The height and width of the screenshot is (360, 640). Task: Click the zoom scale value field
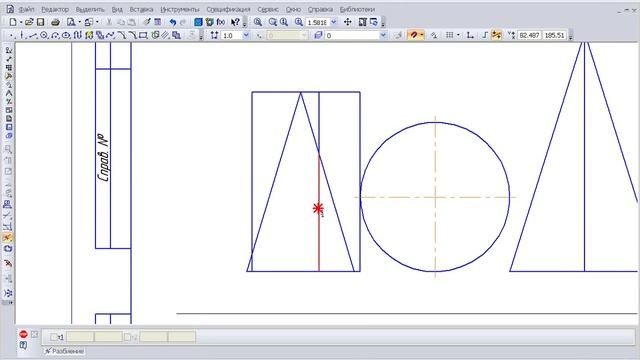(317, 22)
